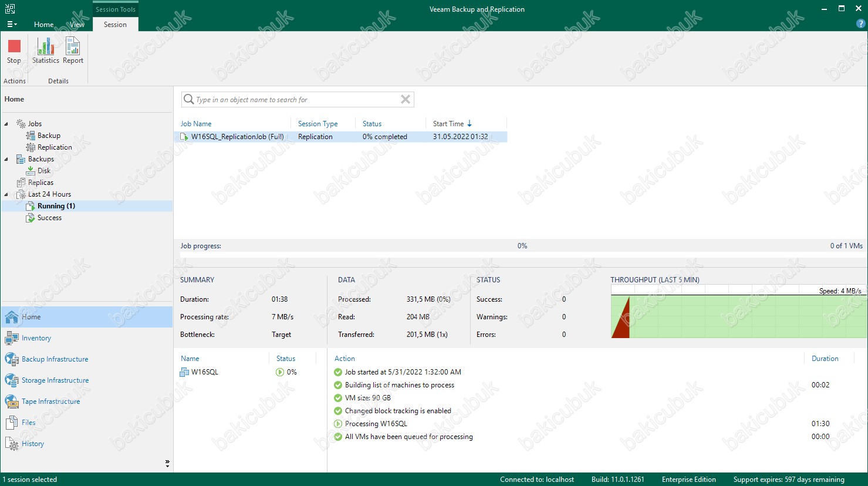Viewport: 868px width, 486px height.
Task: Sort by the Job Name column
Action: point(196,124)
